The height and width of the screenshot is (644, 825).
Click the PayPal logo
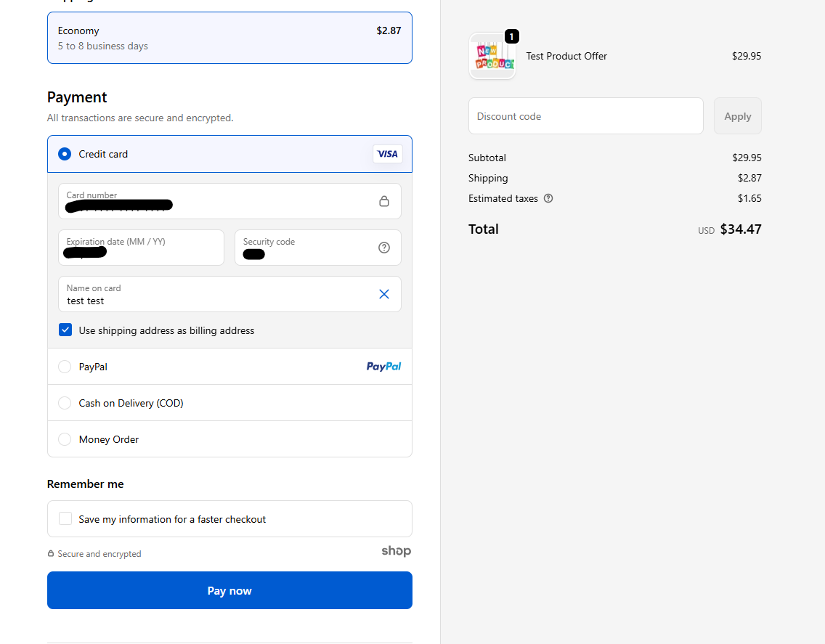click(x=383, y=367)
